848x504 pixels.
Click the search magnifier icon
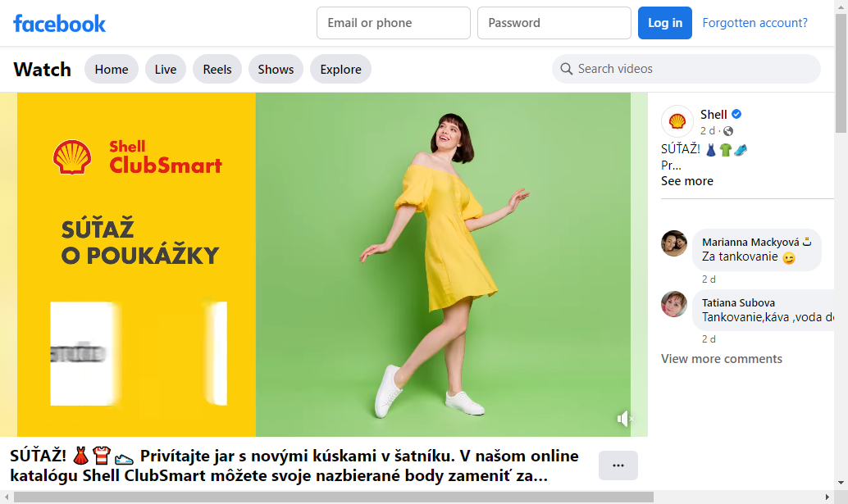(566, 69)
